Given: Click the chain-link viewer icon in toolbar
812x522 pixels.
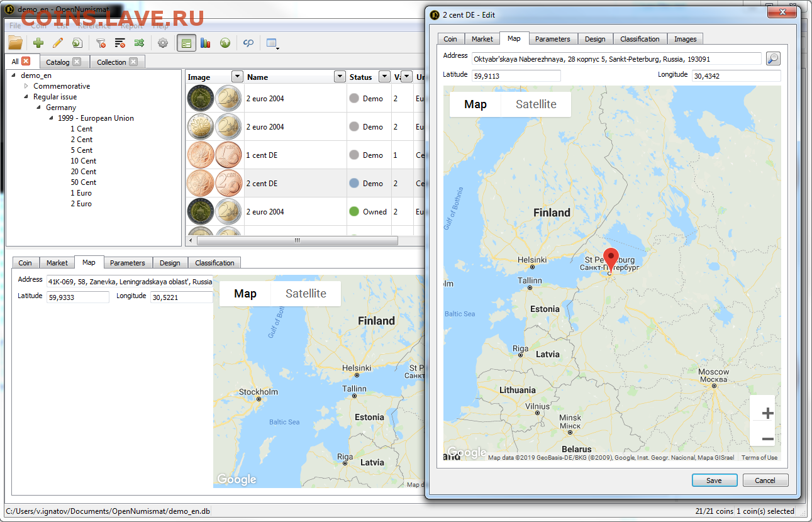Looking at the screenshot, I should point(248,43).
